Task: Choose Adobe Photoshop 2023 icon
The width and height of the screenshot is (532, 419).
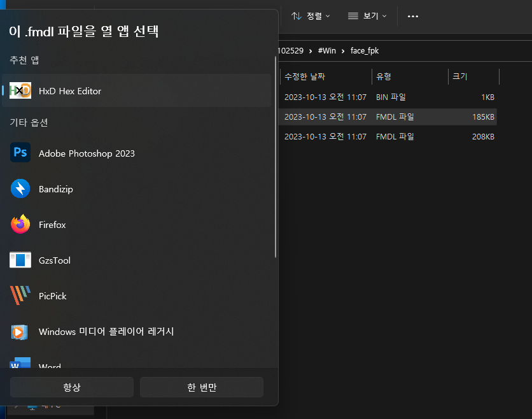Action: (x=20, y=152)
